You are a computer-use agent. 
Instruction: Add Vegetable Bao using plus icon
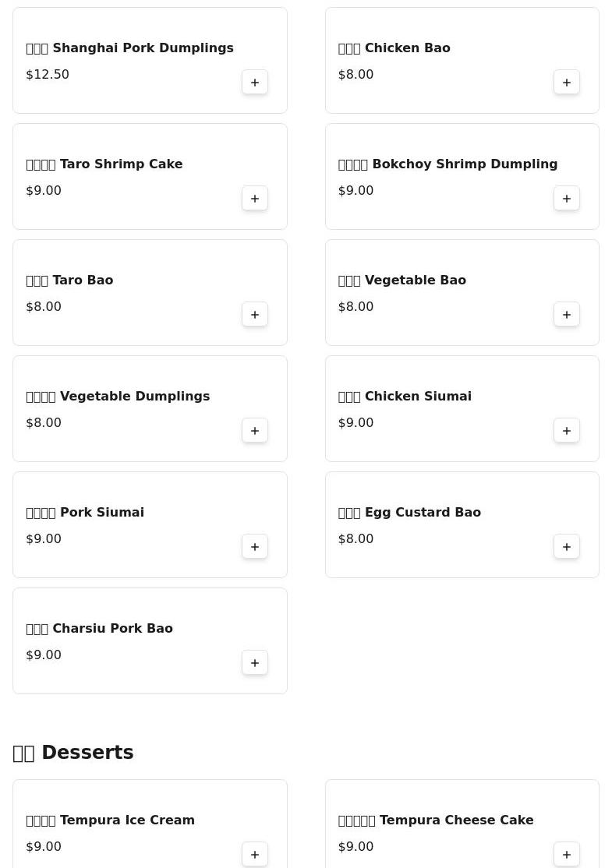coord(567,315)
